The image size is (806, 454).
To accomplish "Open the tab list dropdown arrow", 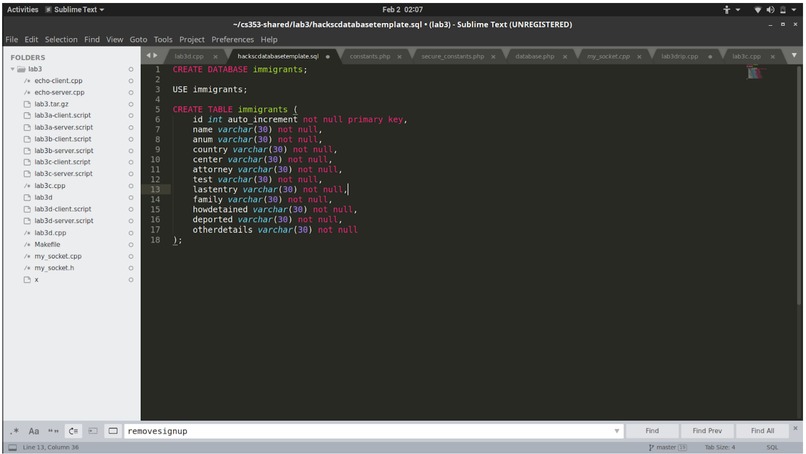I will tap(794, 56).
